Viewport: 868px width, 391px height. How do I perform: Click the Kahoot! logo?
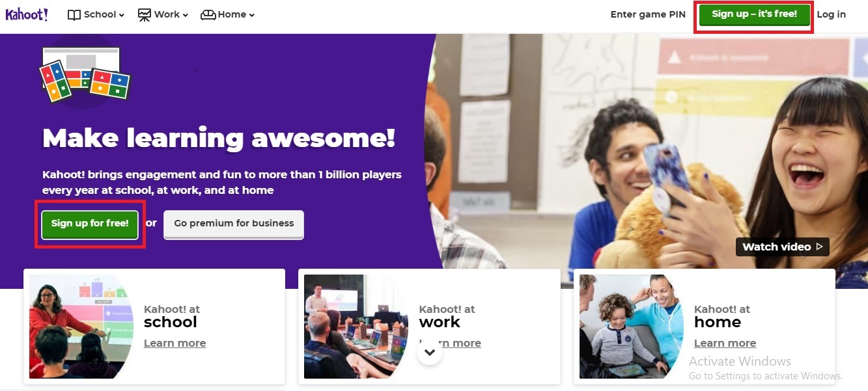[27, 14]
